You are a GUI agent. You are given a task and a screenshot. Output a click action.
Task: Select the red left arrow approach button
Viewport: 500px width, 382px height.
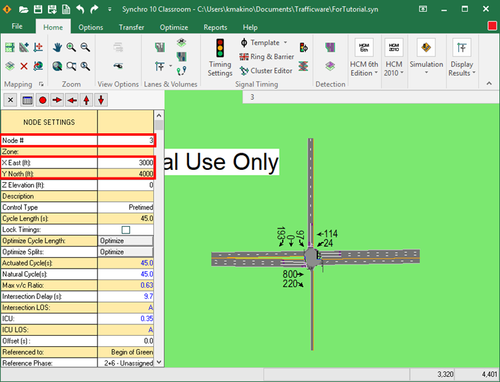coord(72,100)
